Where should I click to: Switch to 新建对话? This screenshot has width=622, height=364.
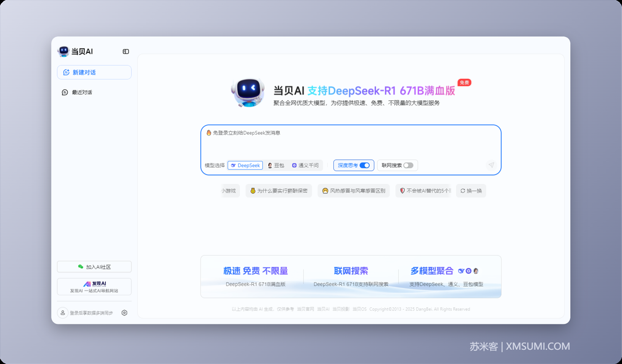94,72
